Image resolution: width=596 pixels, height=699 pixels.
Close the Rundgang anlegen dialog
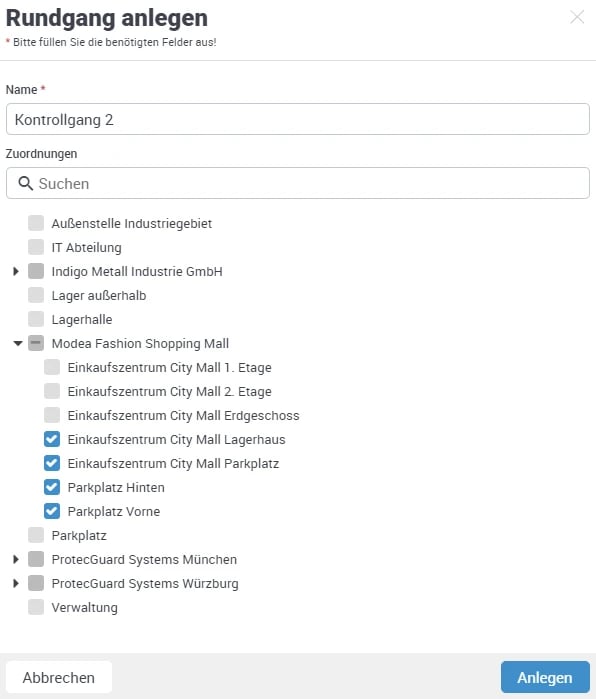point(577,17)
